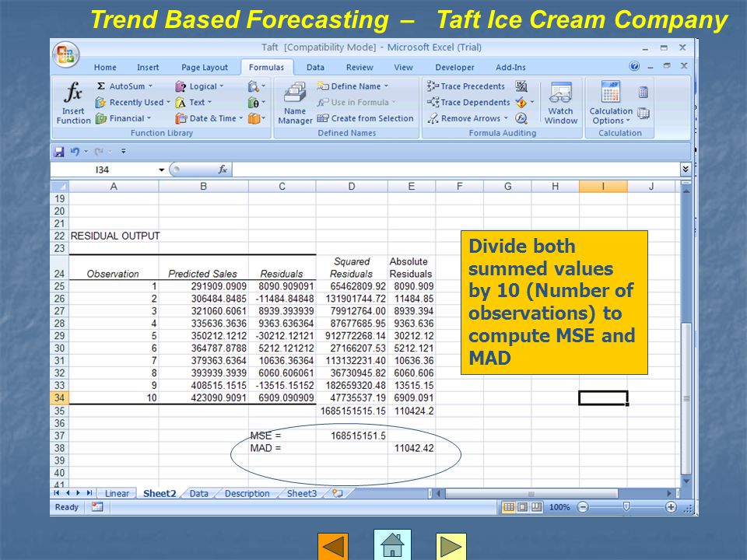Click the Excel Help question mark icon

tap(634, 66)
